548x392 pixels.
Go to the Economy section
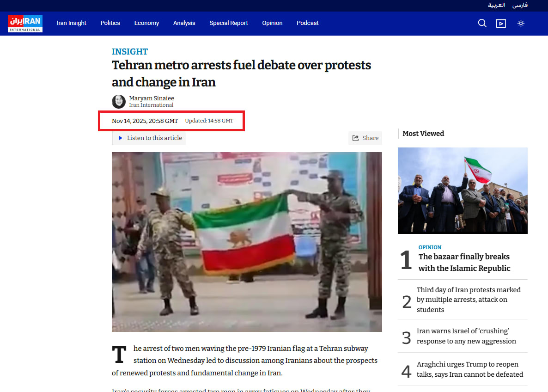146,23
